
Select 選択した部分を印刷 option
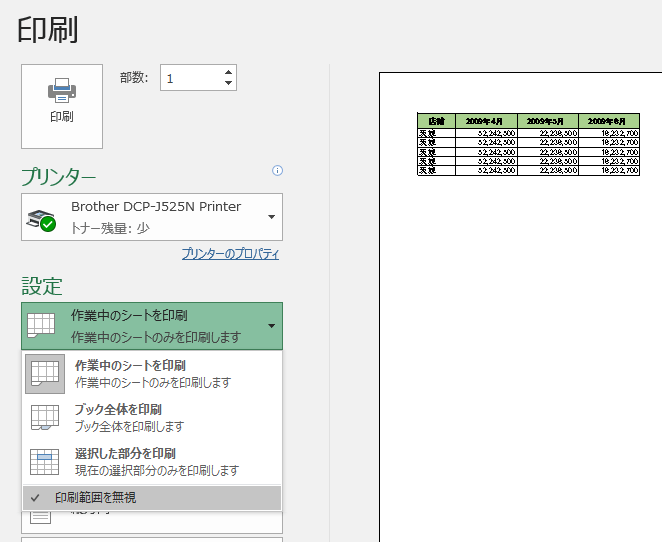tap(152, 462)
